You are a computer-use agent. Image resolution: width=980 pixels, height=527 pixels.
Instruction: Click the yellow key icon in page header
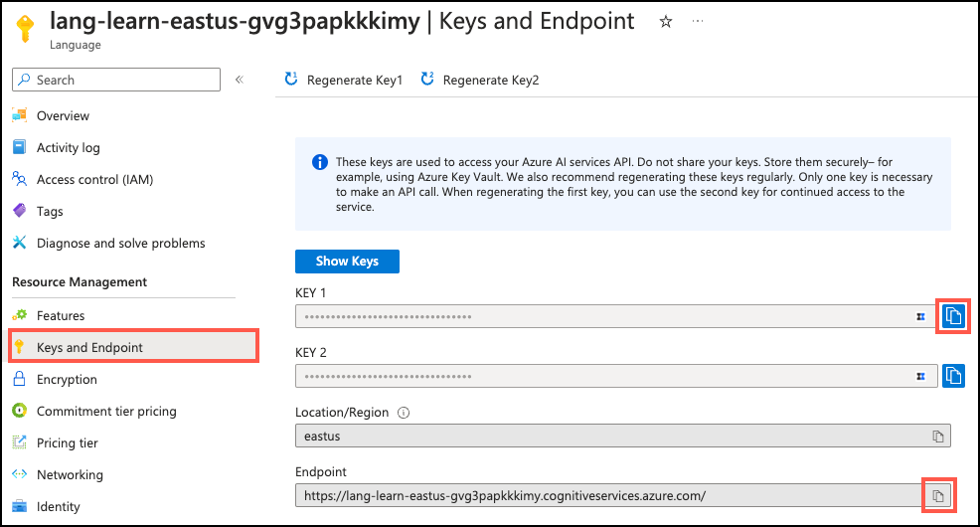coord(25,28)
